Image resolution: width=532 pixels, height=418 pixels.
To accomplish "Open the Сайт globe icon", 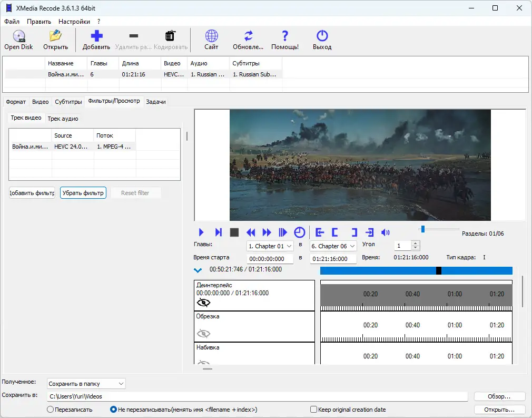I will point(211,36).
